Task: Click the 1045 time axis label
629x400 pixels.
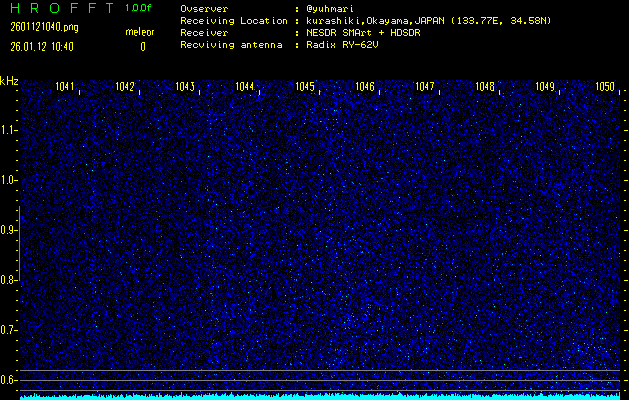Action: coord(305,86)
